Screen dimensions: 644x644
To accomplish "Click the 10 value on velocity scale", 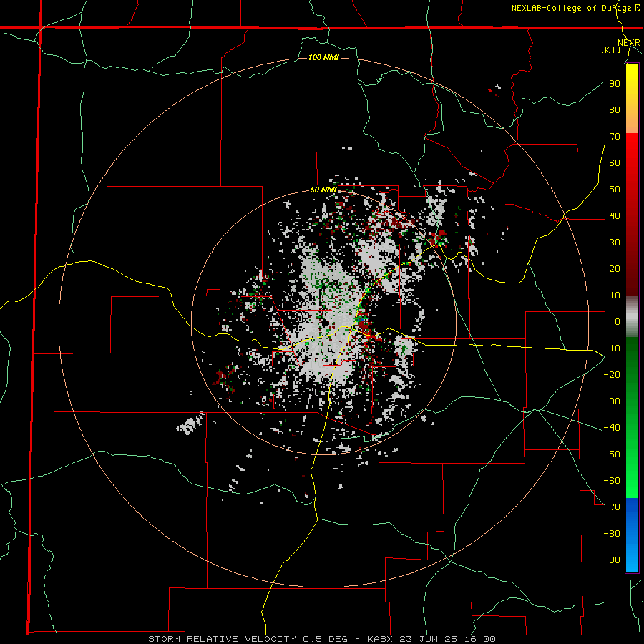I will [x=615, y=296].
